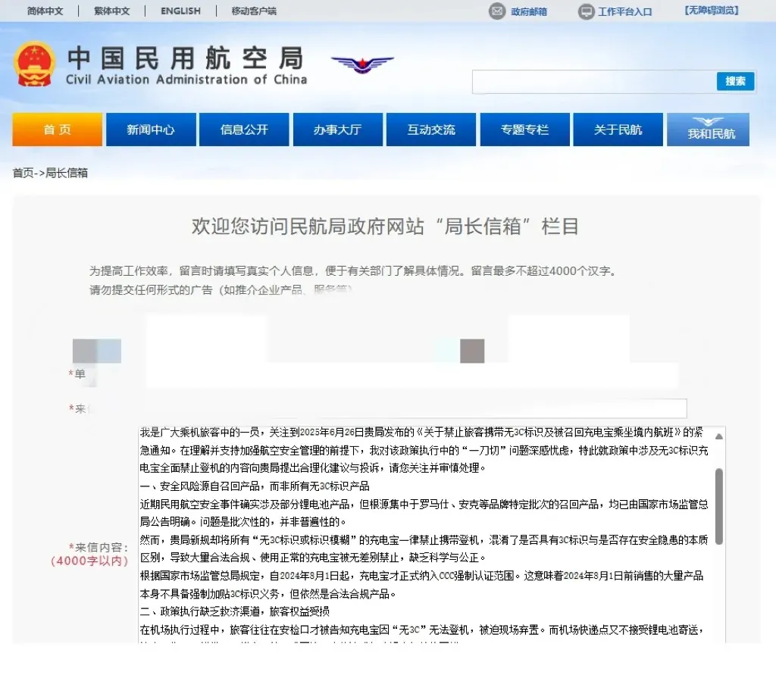Open 移动客户端 link
Viewport: 776px width, 700px height.
point(254,11)
